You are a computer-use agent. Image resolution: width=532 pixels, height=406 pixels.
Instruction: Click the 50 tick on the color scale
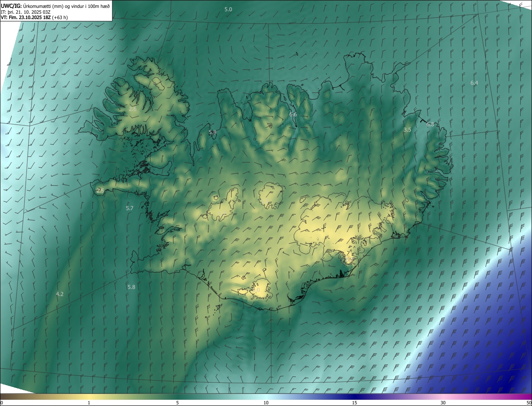[529, 403]
